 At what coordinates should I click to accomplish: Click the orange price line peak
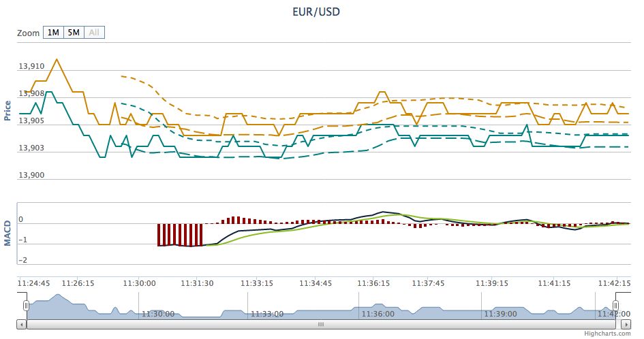coord(57,60)
